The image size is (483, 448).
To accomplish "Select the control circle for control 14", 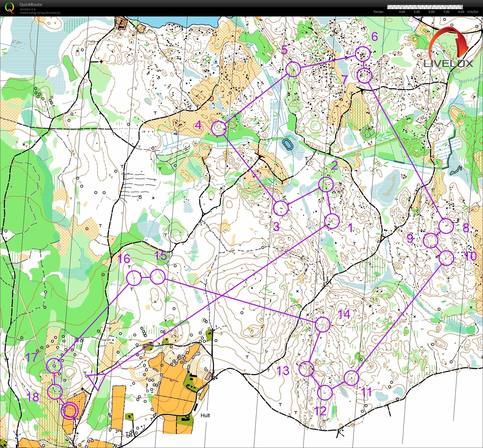I will [x=323, y=325].
